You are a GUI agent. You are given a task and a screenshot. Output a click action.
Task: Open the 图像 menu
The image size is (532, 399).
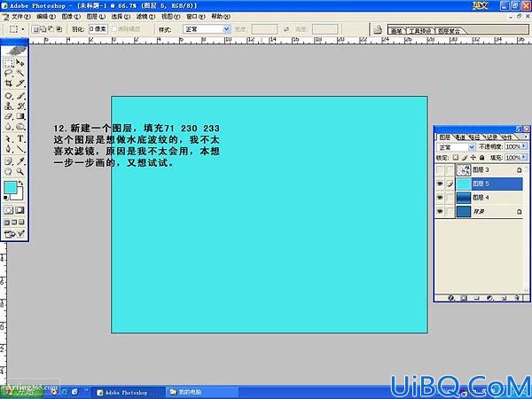[71, 16]
